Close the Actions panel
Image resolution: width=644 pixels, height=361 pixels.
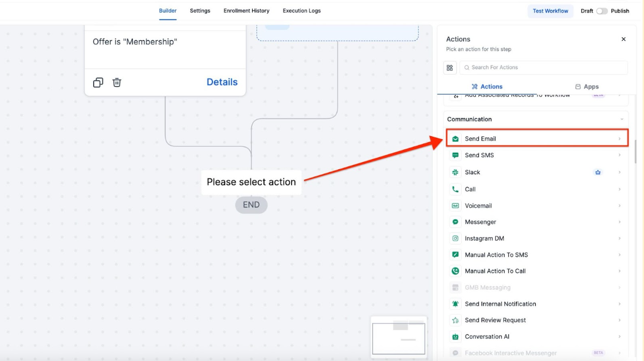(x=623, y=40)
